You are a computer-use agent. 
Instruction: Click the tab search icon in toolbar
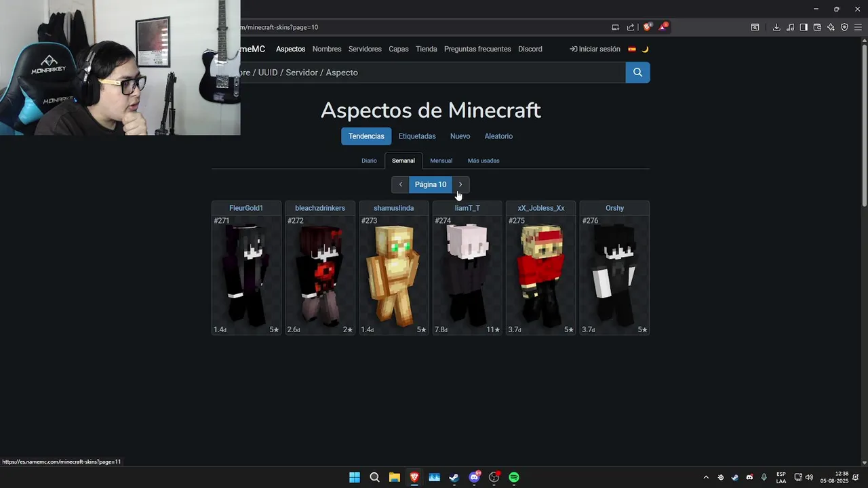(755, 27)
